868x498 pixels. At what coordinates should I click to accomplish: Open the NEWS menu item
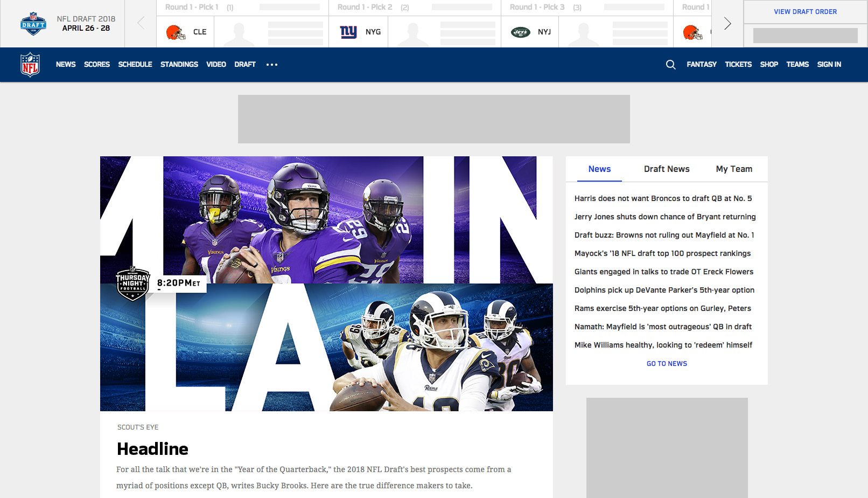[x=66, y=65]
